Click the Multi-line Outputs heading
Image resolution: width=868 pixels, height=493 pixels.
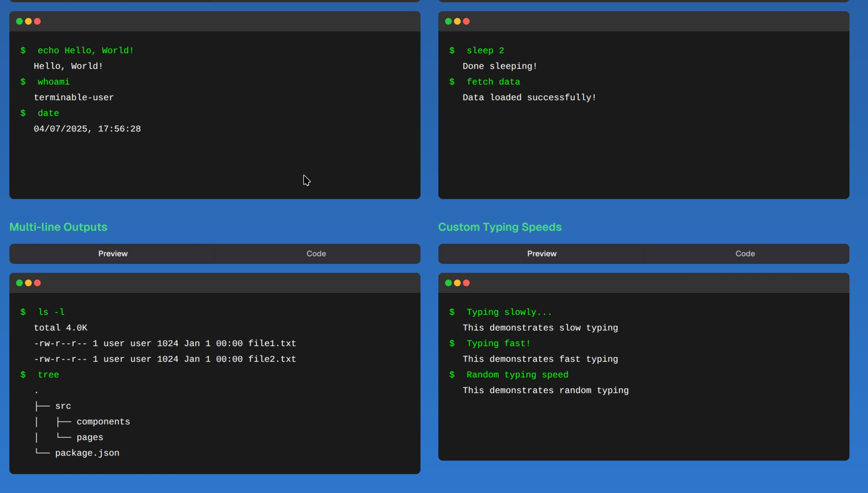click(59, 227)
